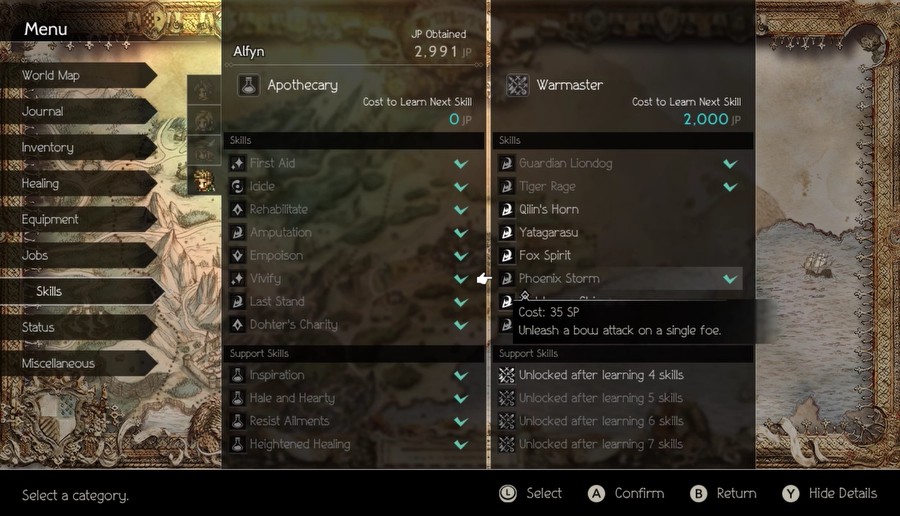
Task: Select Alfyn's portrait in party column
Action: pyautogui.click(x=204, y=181)
